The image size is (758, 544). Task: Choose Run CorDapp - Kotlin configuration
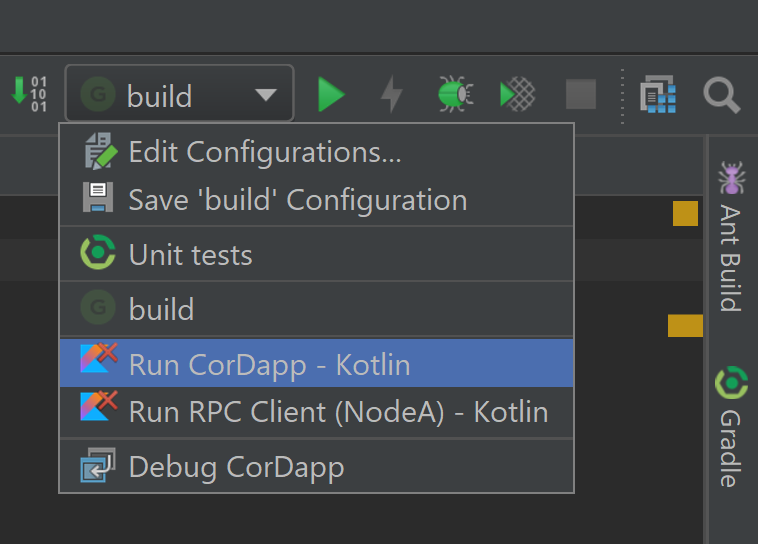point(317,363)
